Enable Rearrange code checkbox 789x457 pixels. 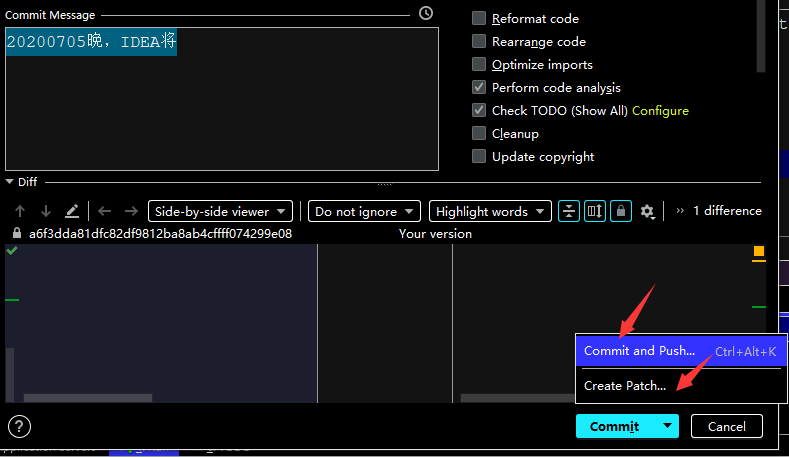479,41
